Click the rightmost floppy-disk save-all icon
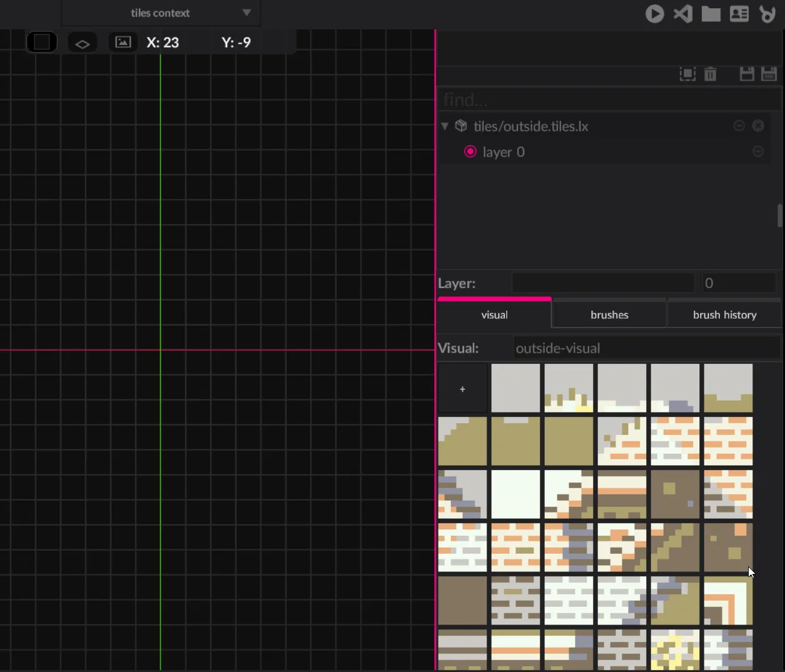Viewport: 785px width, 672px height. tap(769, 74)
